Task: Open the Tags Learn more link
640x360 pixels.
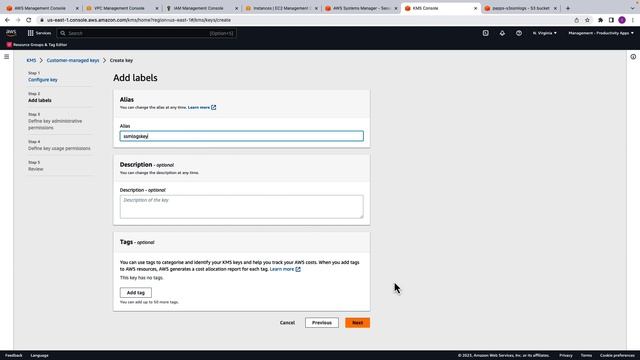Action: tap(285, 269)
